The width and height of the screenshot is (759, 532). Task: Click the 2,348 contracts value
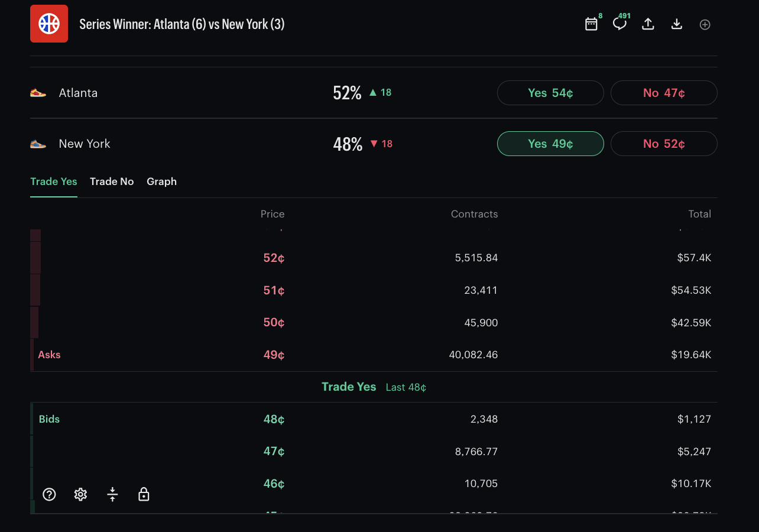[x=484, y=419]
